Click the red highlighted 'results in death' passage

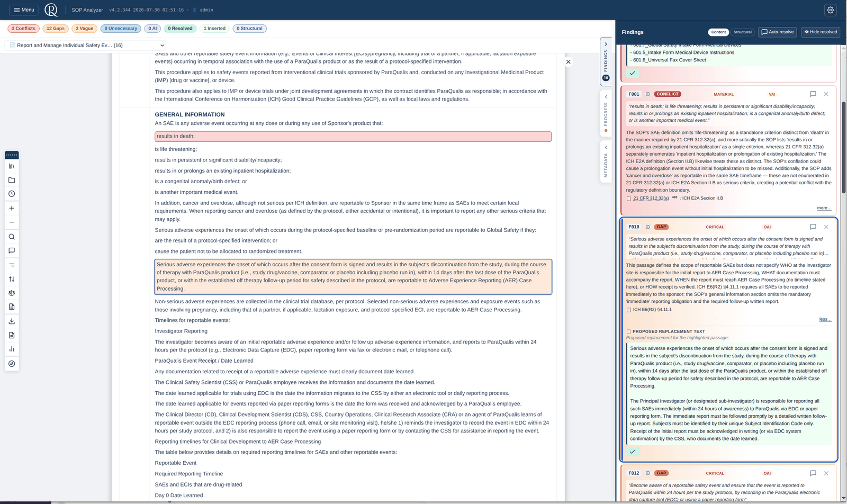353,137
